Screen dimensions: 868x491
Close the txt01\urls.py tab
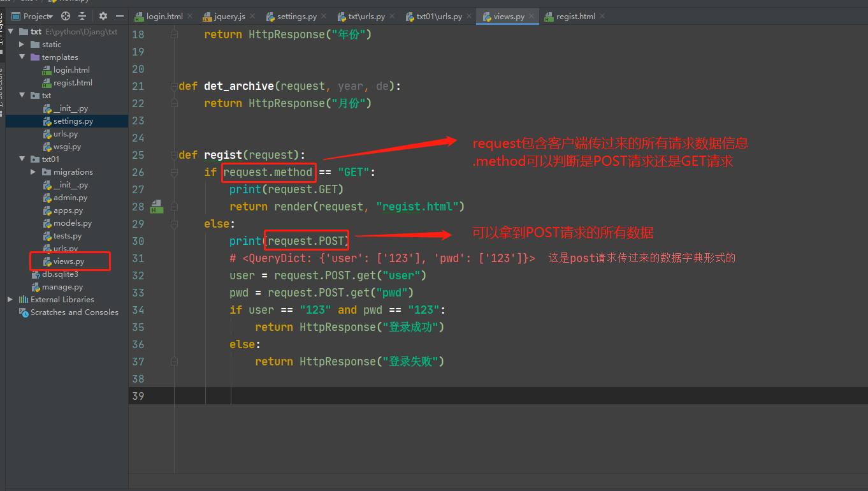pos(468,16)
